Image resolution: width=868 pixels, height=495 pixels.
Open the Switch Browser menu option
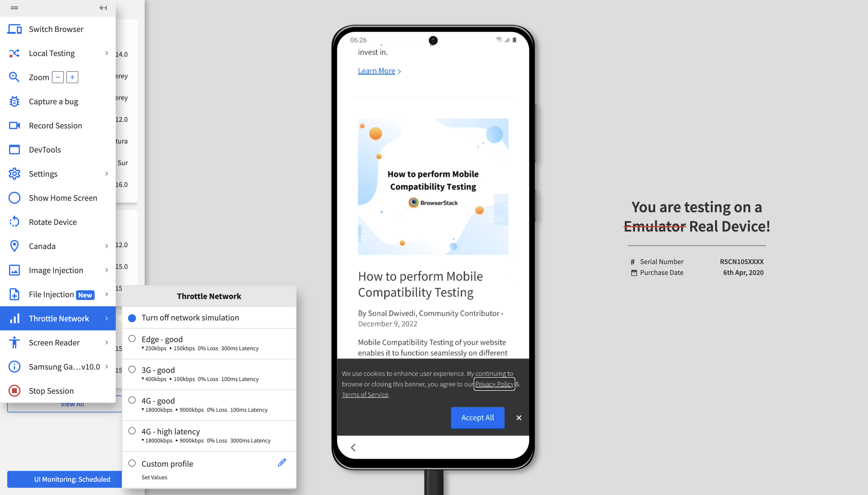[x=57, y=29]
